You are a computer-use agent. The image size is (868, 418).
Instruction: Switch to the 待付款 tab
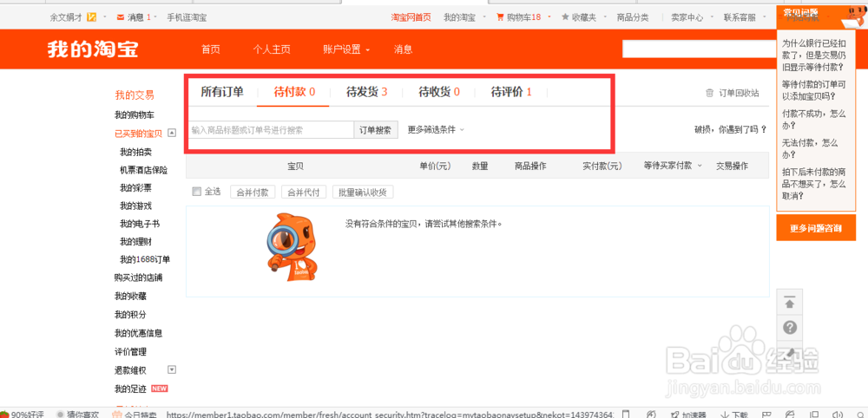[x=294, y=92]
